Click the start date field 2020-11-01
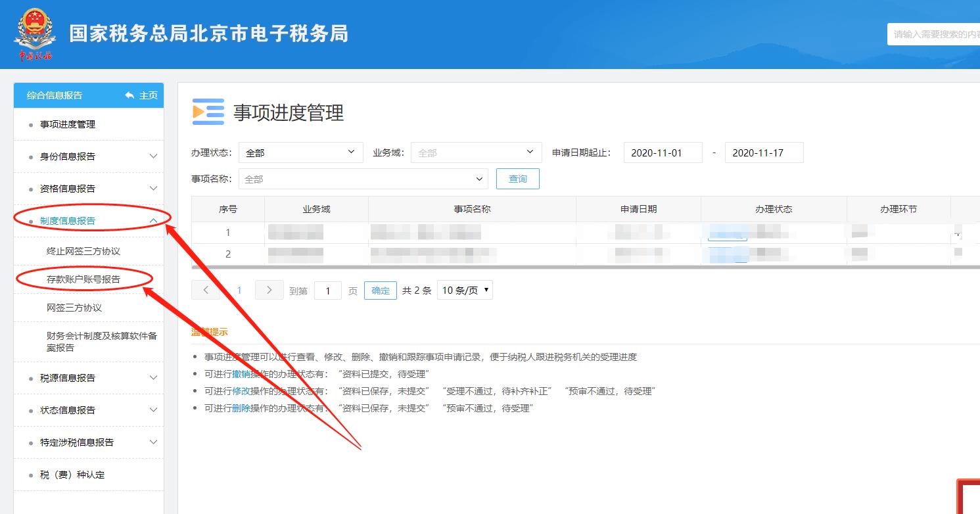Image resolution: width=980 pixels, height=514 pixels. point(663,152)
